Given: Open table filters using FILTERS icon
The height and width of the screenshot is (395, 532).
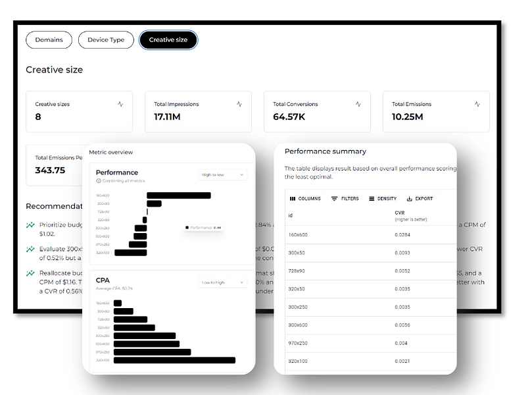Looking at the screenshot, I should 333,198.
